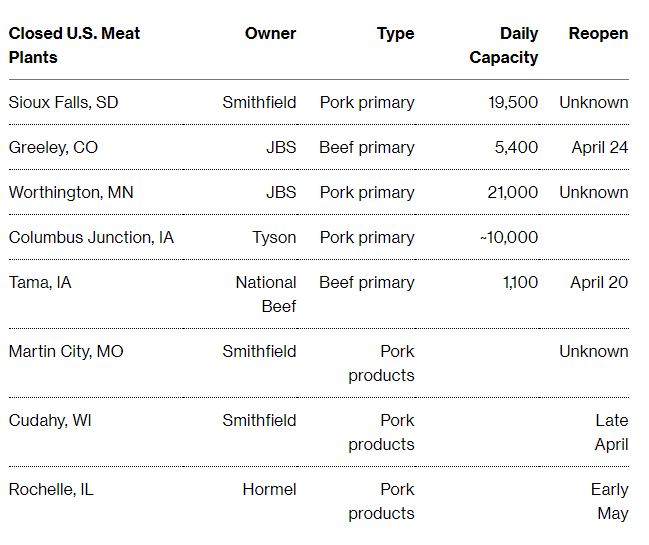Image resolution: width=649 pixels, height=545 pixels.
Task: Select the 'Greeley, CO' plant cell
Action: pyautogui.click(x=53, y=148)
